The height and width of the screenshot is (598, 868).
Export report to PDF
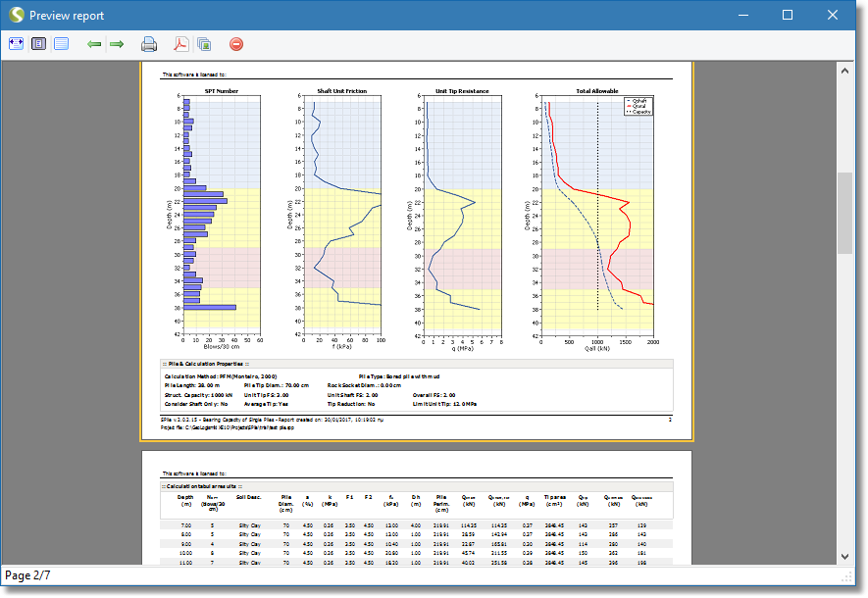tap(180, 44)
